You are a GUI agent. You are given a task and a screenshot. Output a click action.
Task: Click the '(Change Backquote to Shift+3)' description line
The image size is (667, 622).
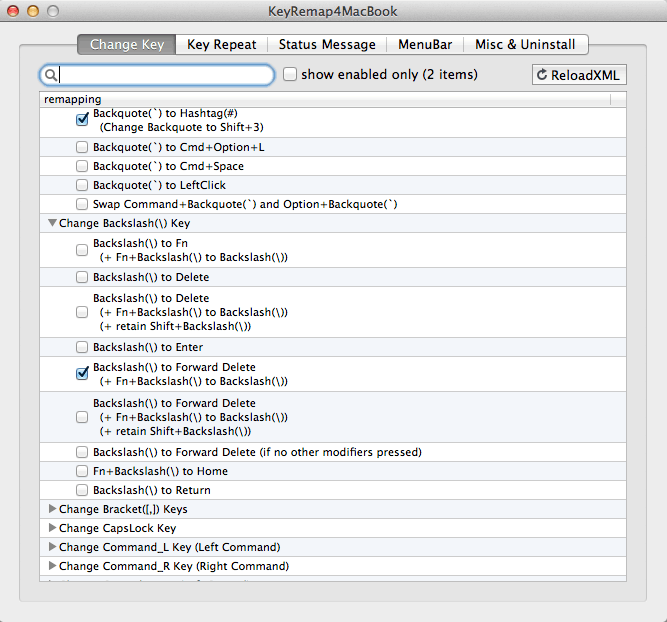point(182,127)
